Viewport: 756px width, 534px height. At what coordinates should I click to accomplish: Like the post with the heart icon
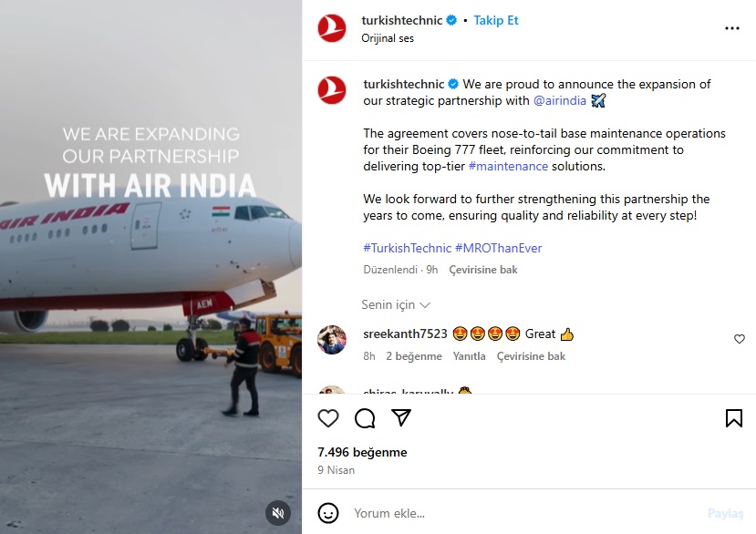[x=328, y=418]
